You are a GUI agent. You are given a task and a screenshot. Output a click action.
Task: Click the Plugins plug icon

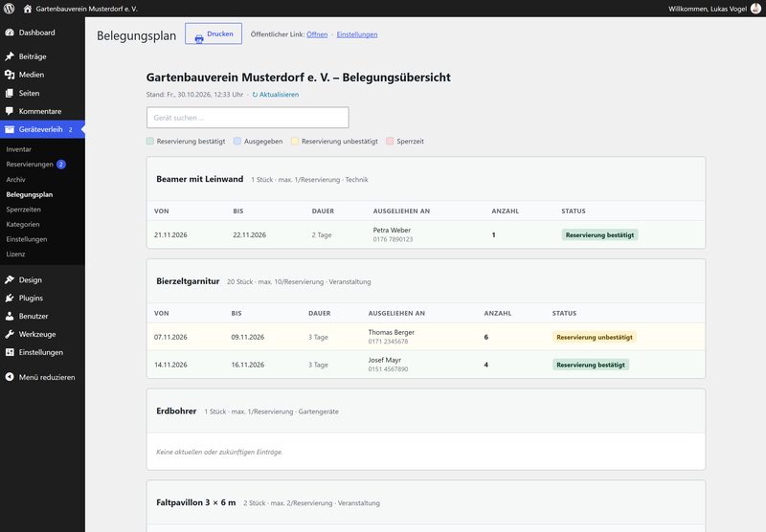(x=10, y=298)
